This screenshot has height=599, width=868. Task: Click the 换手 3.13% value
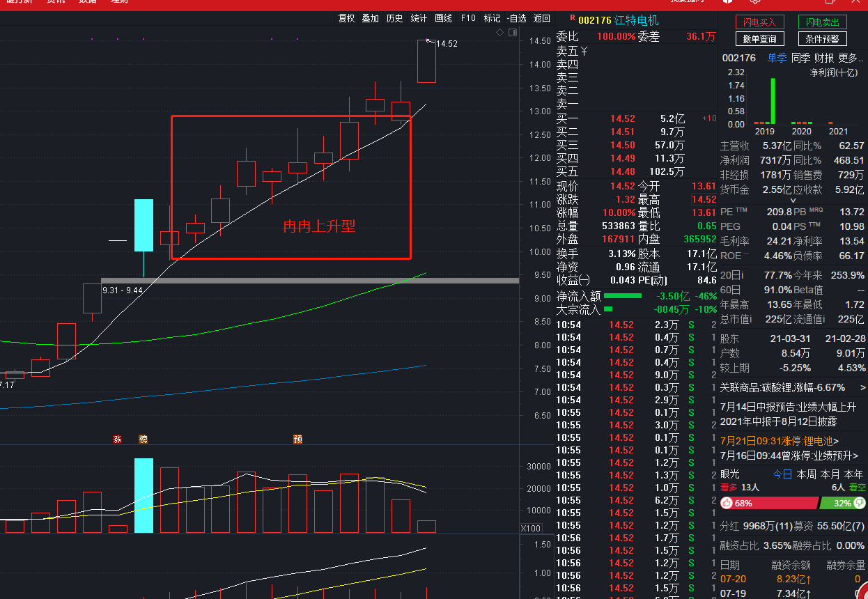pyautogui.click(x=621, y=254)
